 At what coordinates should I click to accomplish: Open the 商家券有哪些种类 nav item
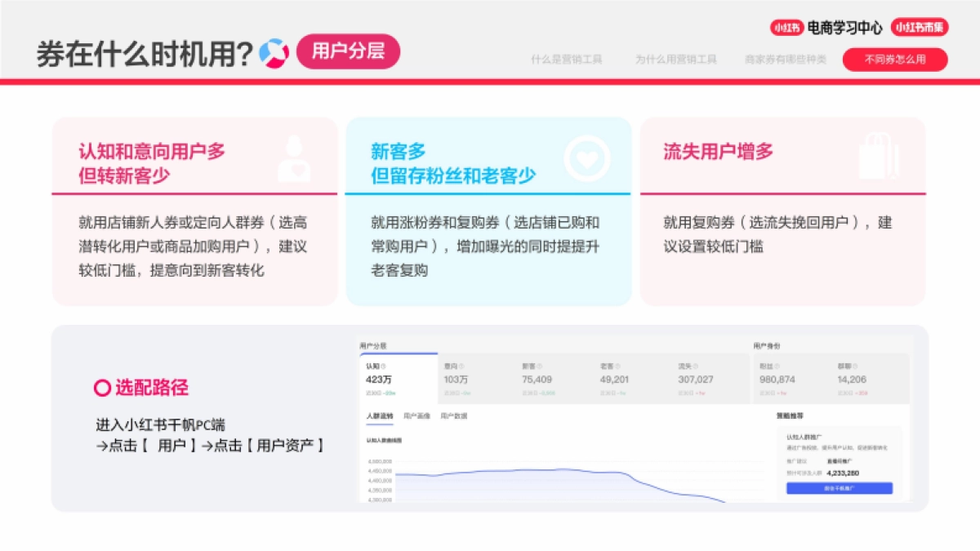(784, 59)
